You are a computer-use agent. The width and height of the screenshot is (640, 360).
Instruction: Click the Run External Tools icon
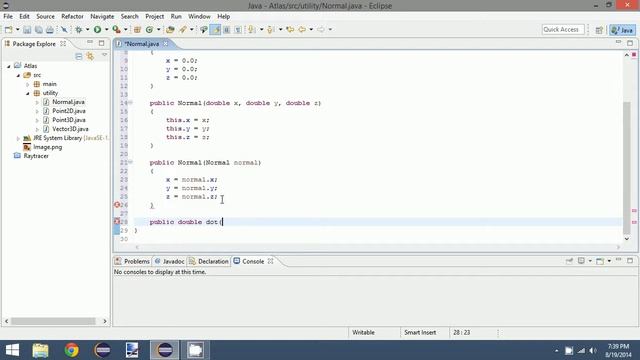[116, 29]
